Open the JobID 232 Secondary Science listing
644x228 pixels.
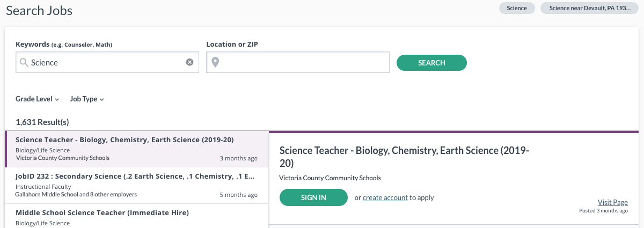(137, 185)
